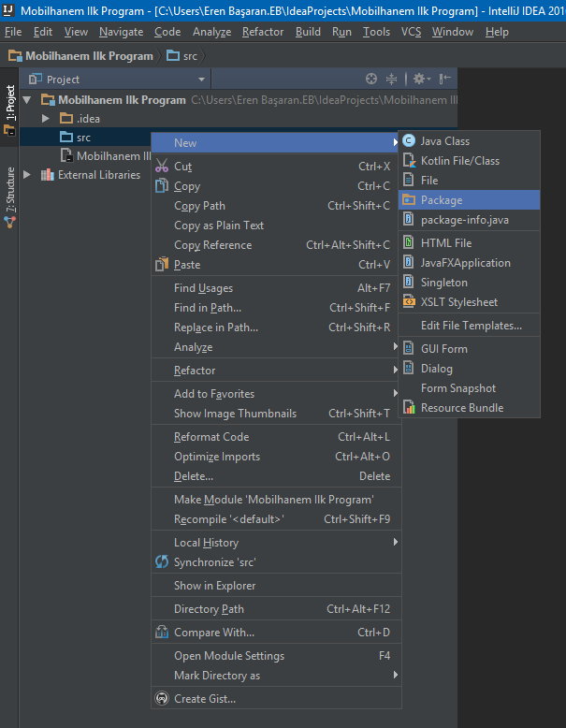Image resolution: width=566 pixels, height=728 pixels.
Task: Open the Refactor menu in menu bar
Action: coord(263,32)
